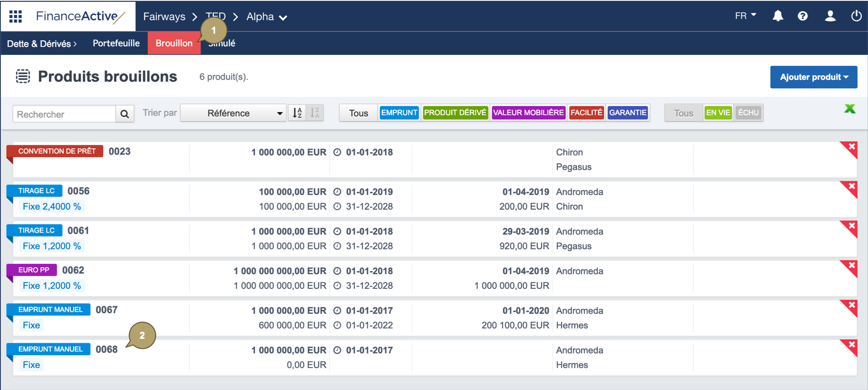Open the Référence sort dropdown
Image resolution: width=868 pixels, height=390 pixels.
pyautogui.click(x=233, y=113)
